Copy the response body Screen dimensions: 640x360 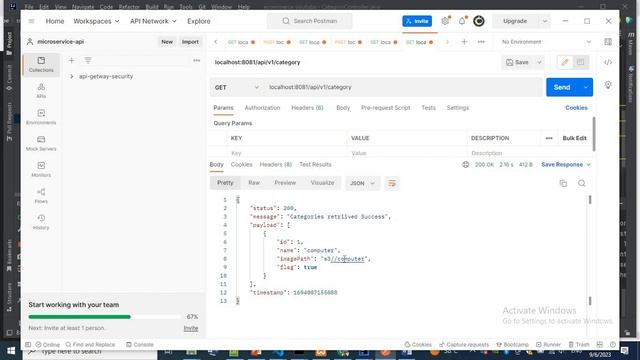point(563,183)
